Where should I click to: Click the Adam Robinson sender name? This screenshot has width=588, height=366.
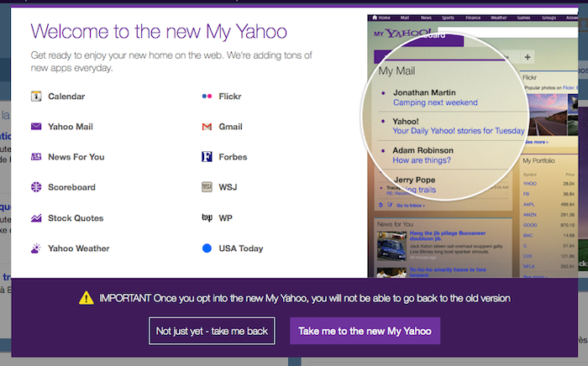coord(423,150)
